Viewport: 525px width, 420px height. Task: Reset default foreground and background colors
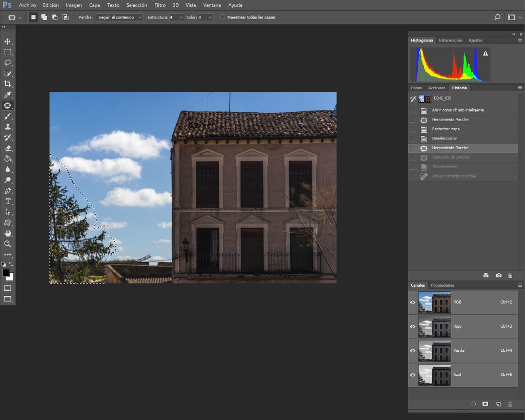tap(4, 264)
